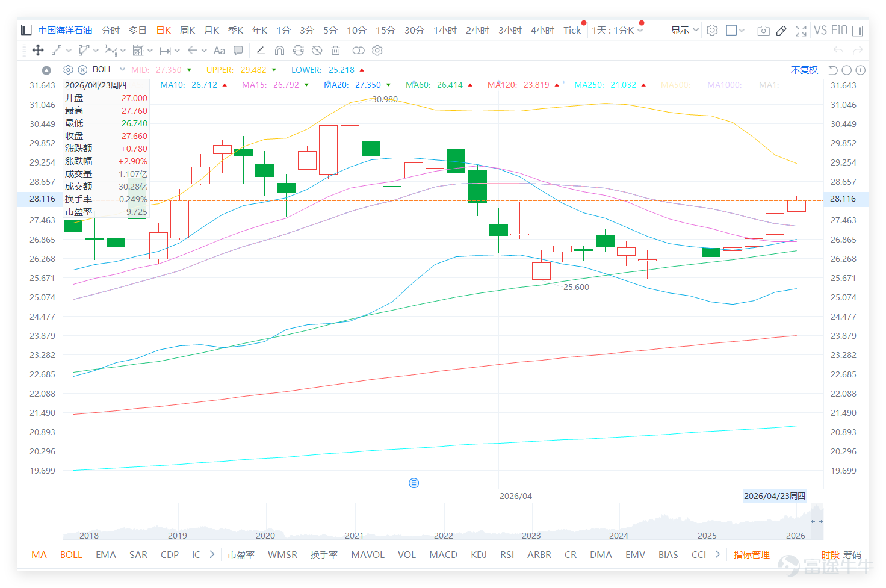The width and height of the screenshot is (886, 588).
Task: Open the line style pencil tool
Action: coord(261,51)
